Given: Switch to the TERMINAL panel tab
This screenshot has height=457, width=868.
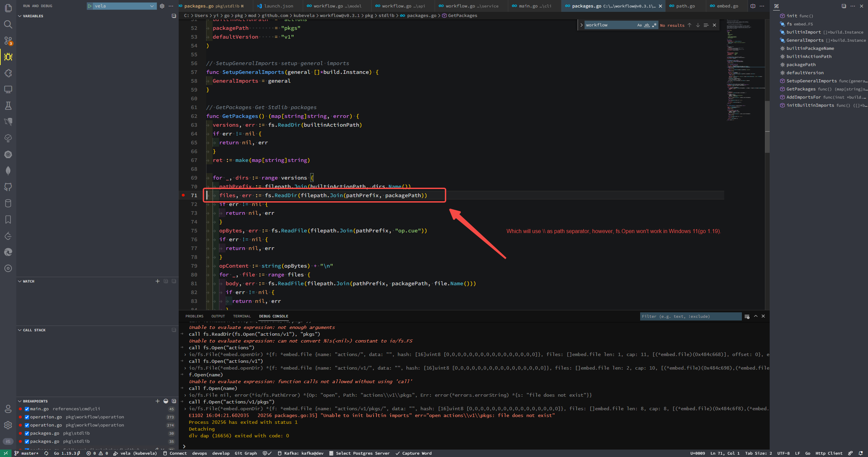Looking at the screenshot, I should pos(241,316).
